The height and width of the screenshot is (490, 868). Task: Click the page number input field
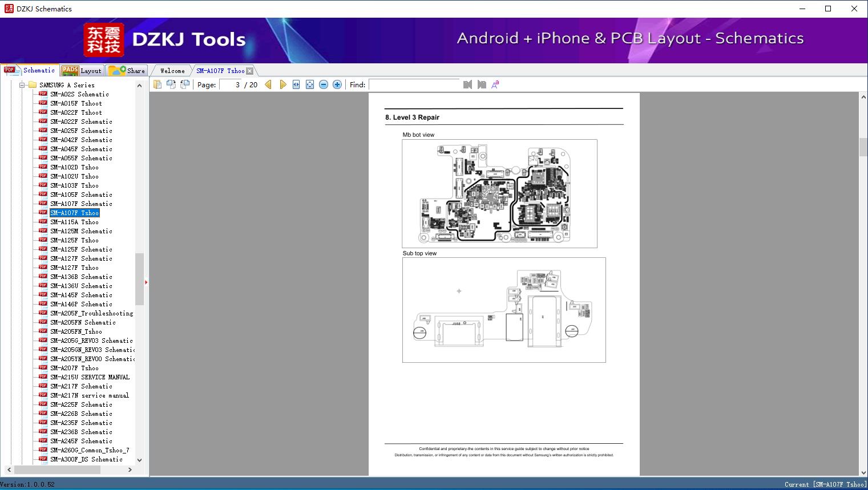[x=231, y=84]
